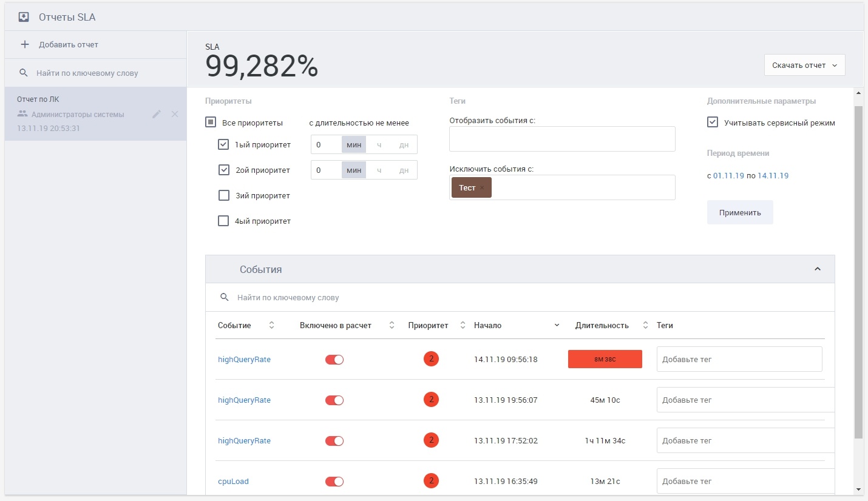
Task: Add tag for event 13.11.19 17:52:02
Action: tap(745, 440)
